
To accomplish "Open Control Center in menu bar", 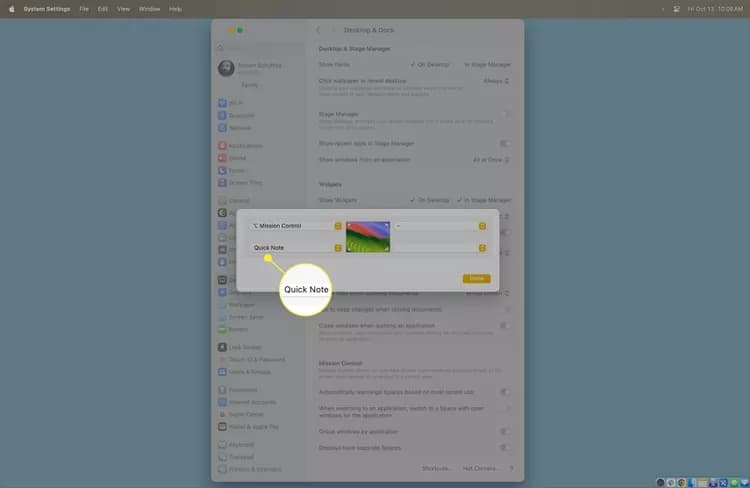I will [676, 9].
